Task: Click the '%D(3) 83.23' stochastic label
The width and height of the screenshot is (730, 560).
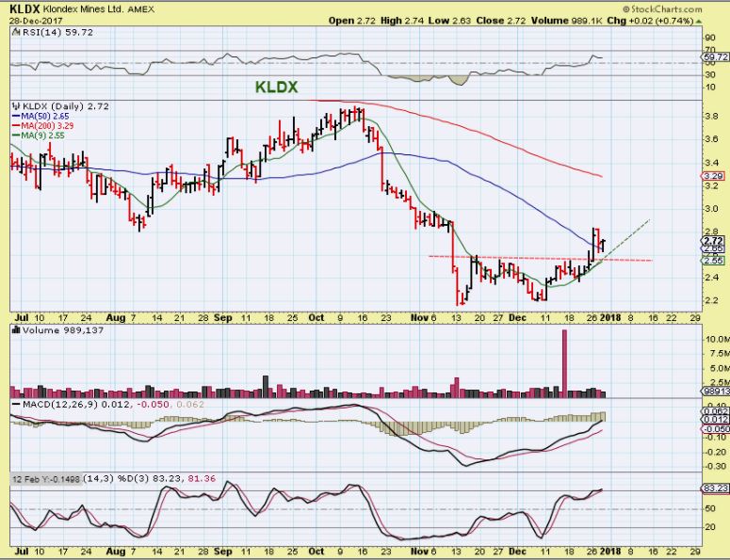Action: pos(151,478)
